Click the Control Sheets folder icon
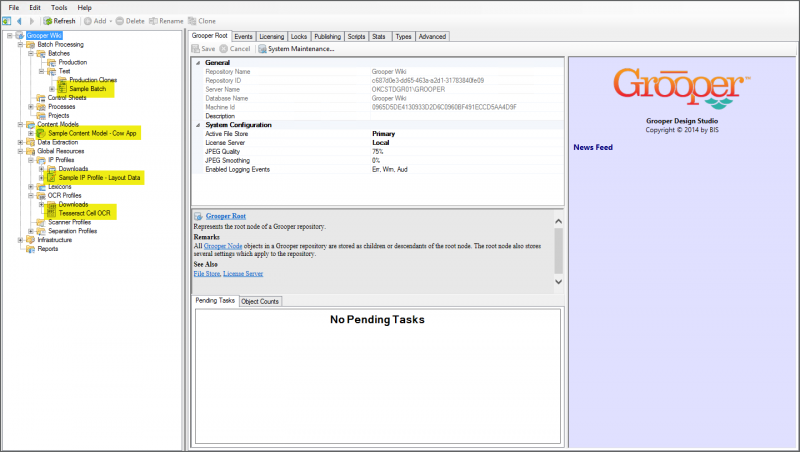The image size is (800, 452). 41,98
